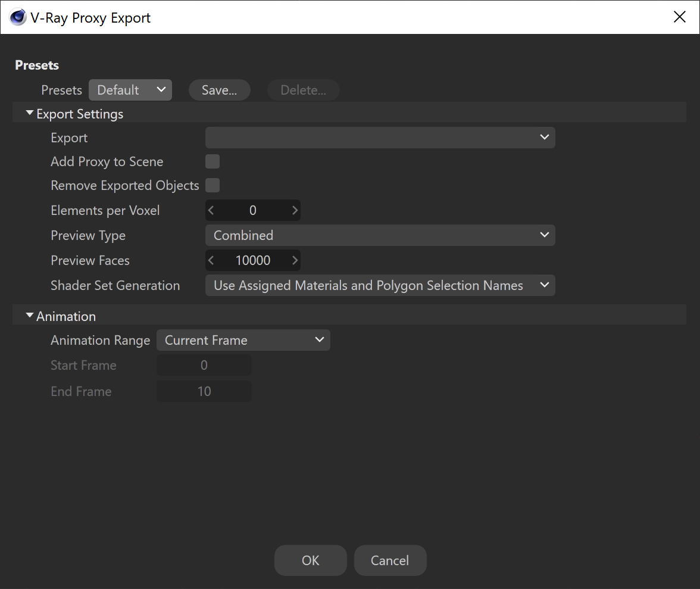Open the empty Export dropdown
The image size is (700, 589).
coord(380,138)
